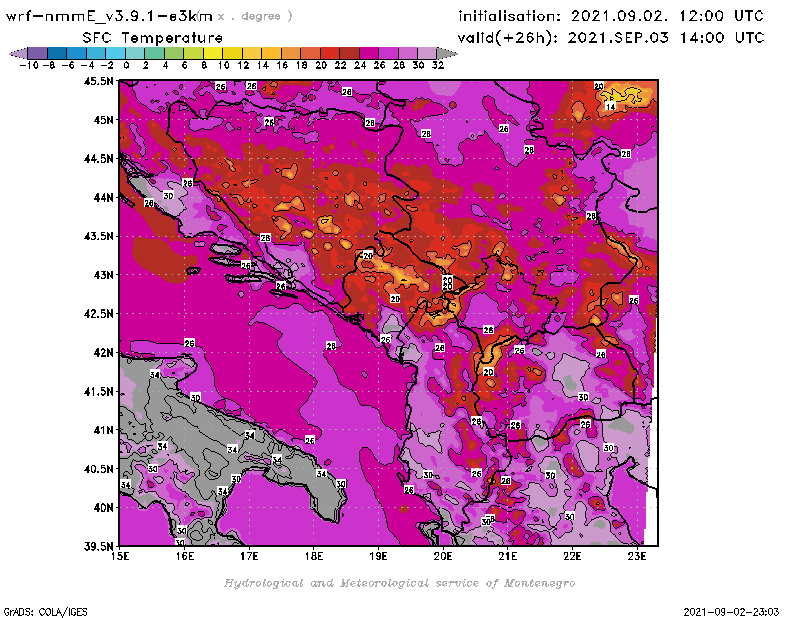
Task: Click the lavender arrow cap left of legend -10
Action: [18, 54]
